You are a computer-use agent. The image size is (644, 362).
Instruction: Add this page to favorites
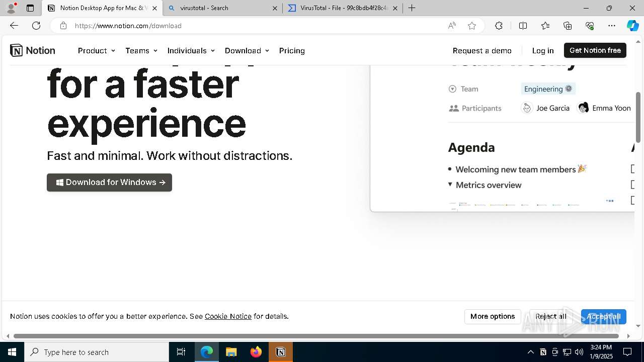click(x=472, y=26)
